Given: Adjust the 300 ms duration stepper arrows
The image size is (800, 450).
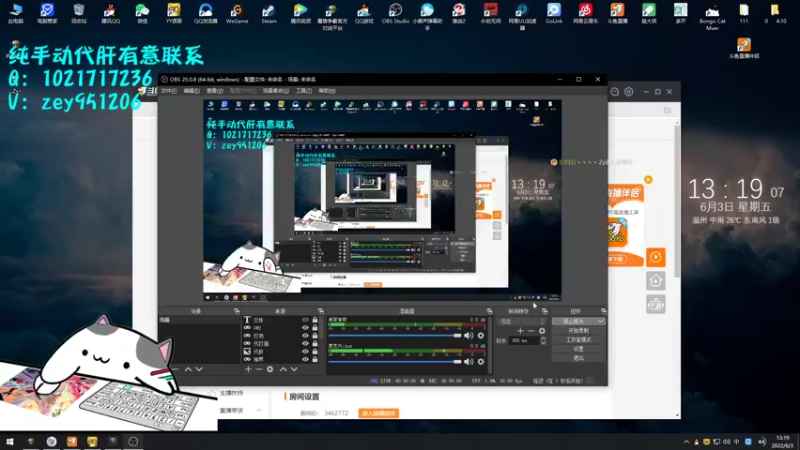Looking at the screenshot, I should [543, 340].
